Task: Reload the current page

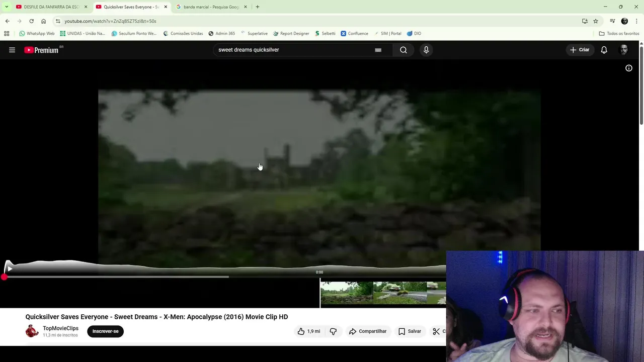Action: [31, 21]
